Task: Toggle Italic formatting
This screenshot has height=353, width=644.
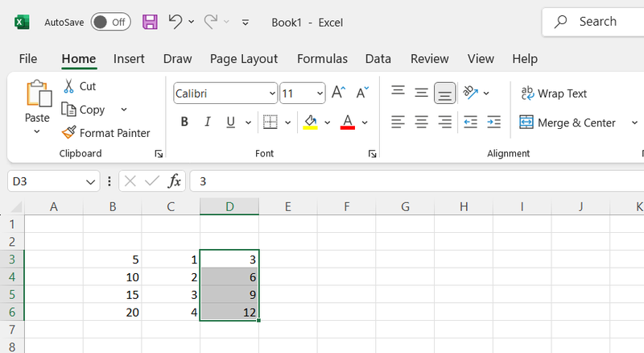Action: (x=208, y=122)
